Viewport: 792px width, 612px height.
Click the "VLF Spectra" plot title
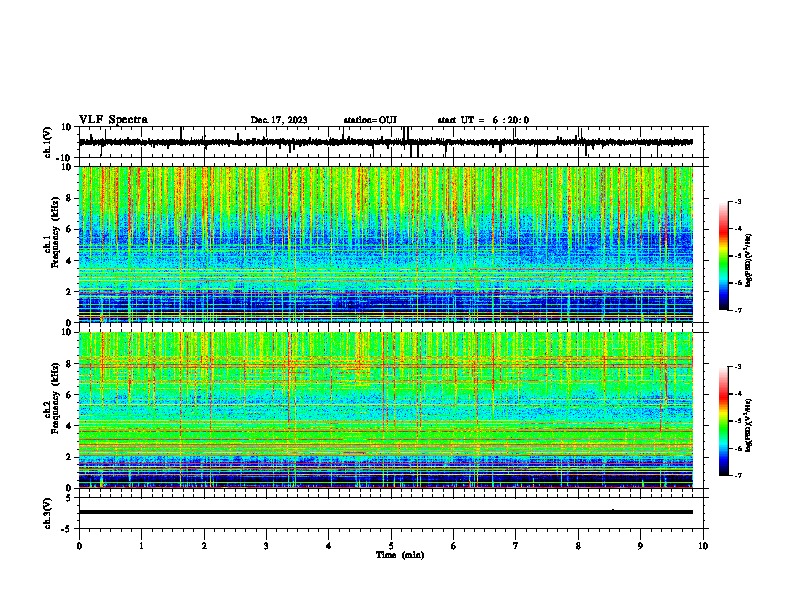[x=113, y=120]
